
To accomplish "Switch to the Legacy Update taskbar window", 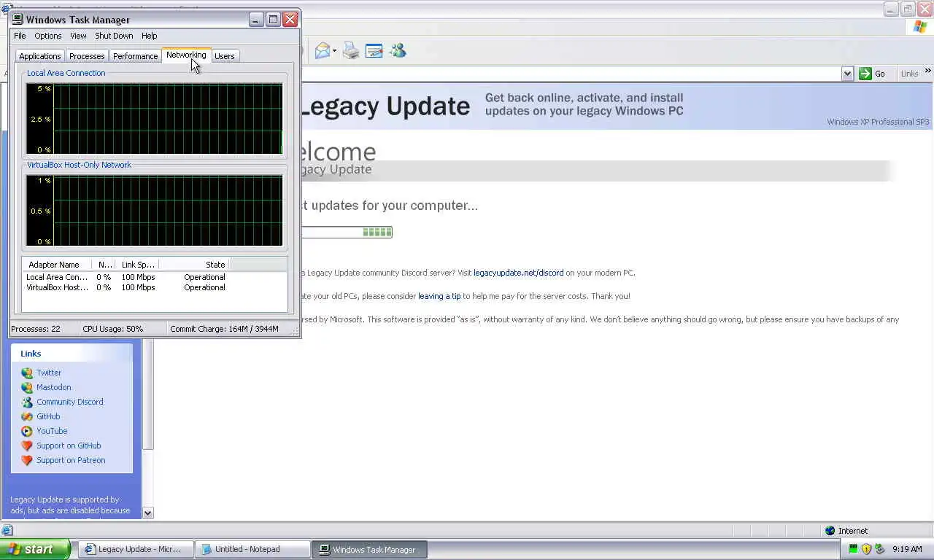I will click(136, 549).
